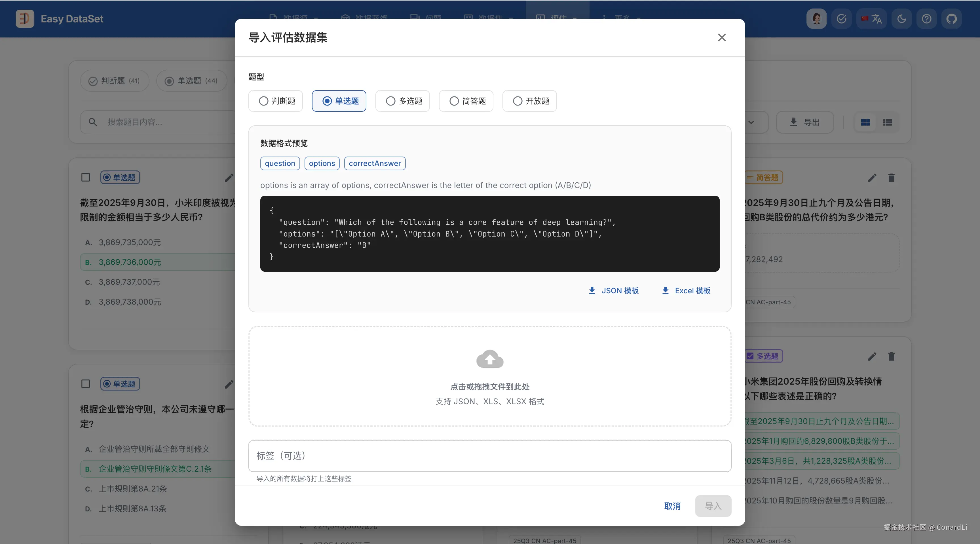980x544 pixels.
Task: Click the cloud upload icon
Action: coord(490,359)
